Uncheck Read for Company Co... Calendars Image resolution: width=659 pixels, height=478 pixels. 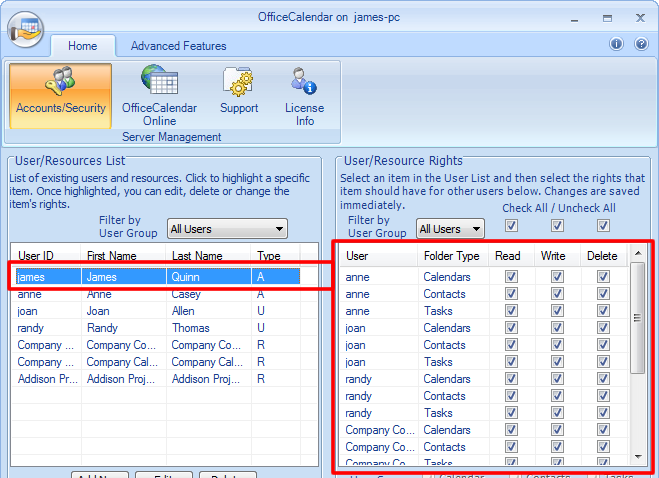511,430
